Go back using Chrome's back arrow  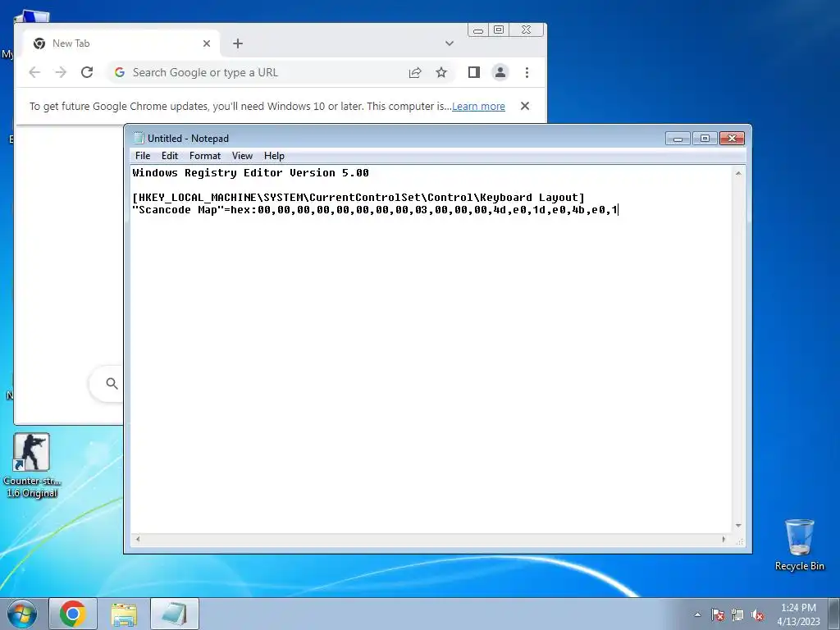point(34,72)
